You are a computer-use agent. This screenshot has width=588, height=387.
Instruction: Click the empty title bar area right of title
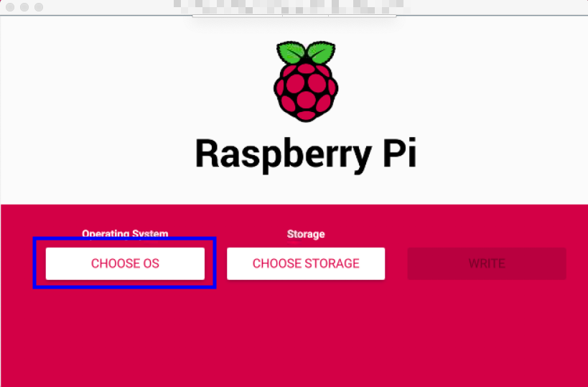495,7
